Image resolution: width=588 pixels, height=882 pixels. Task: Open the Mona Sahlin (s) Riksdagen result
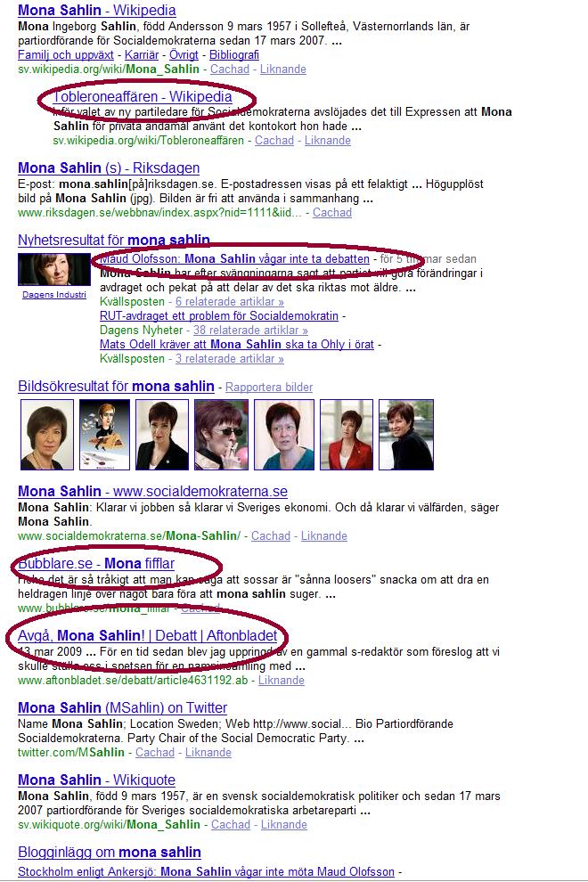click(x=109, y=167)
